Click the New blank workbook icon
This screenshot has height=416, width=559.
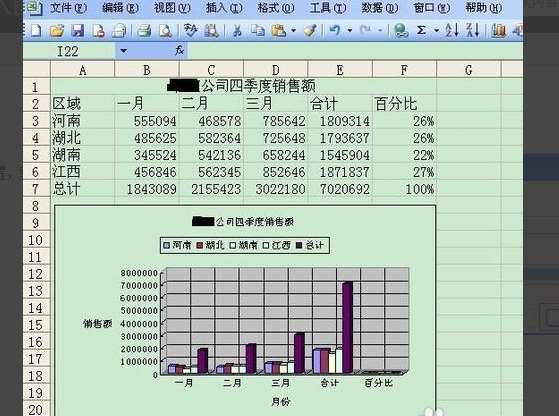(x=36, y=31)
